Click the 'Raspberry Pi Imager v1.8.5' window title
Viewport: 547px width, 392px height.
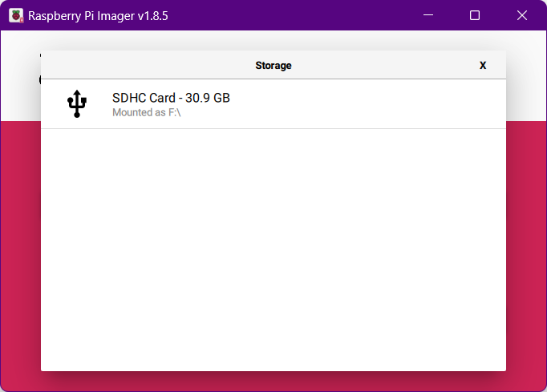tap(98, 16)
